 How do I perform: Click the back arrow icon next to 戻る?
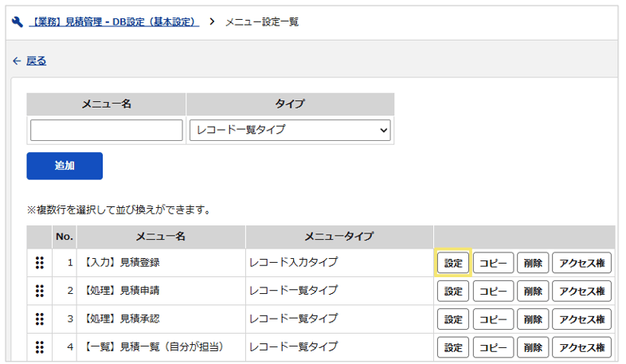(17, 61)
